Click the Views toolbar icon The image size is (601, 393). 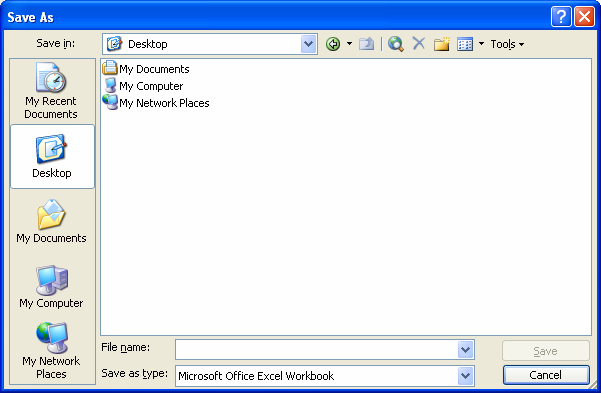(465, 44)
